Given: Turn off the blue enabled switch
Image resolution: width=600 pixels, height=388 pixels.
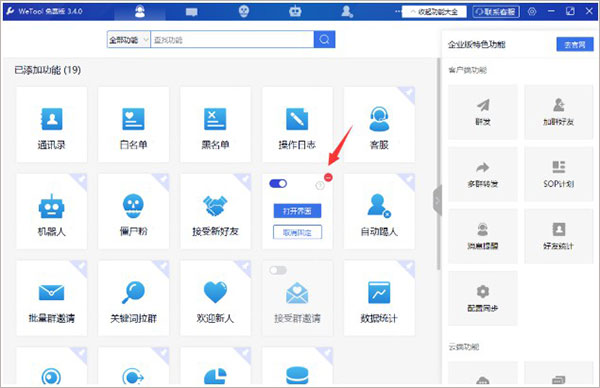Looking at the screenshot, I should click(x=278, y=184).
